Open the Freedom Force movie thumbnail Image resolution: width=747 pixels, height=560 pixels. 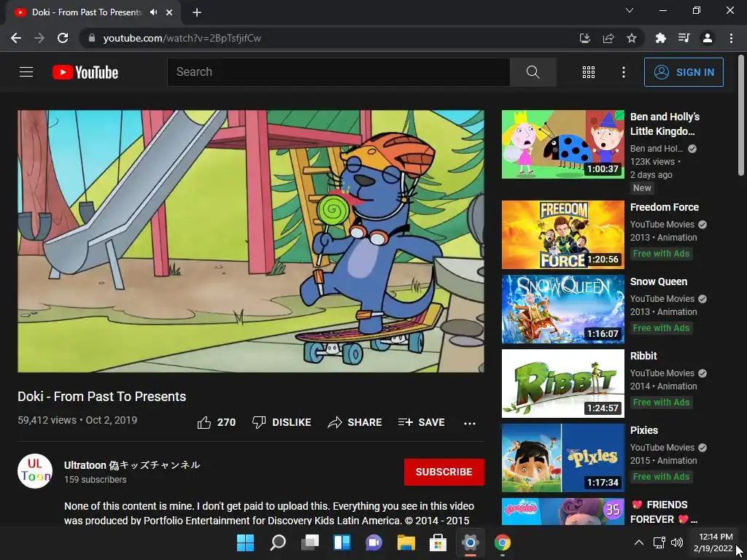562,235
